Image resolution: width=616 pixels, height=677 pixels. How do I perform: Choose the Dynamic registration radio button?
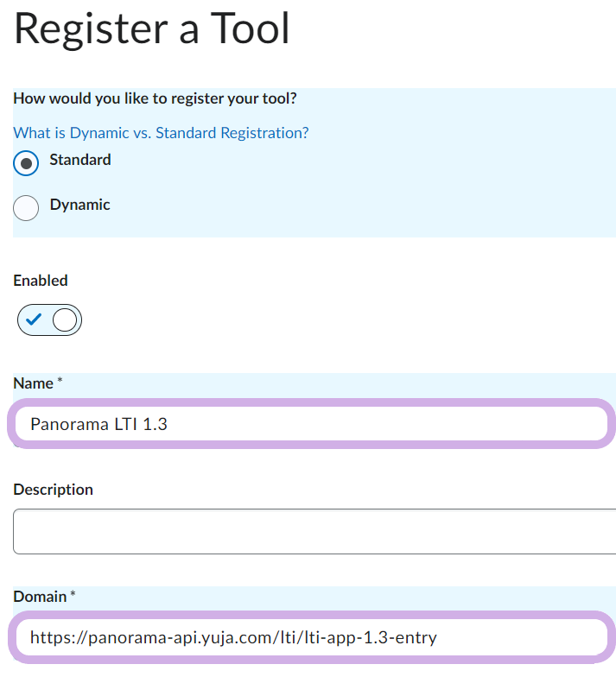coord(27,207)
